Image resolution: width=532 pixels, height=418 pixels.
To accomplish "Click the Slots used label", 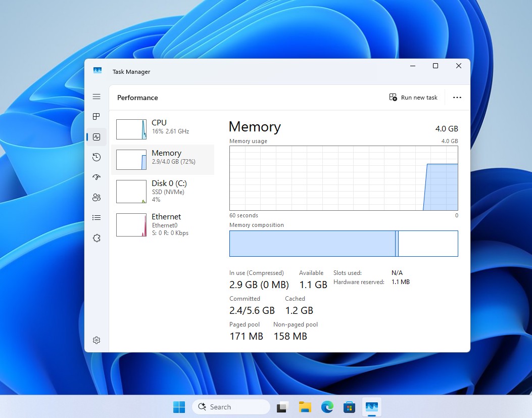I will 348,272.
